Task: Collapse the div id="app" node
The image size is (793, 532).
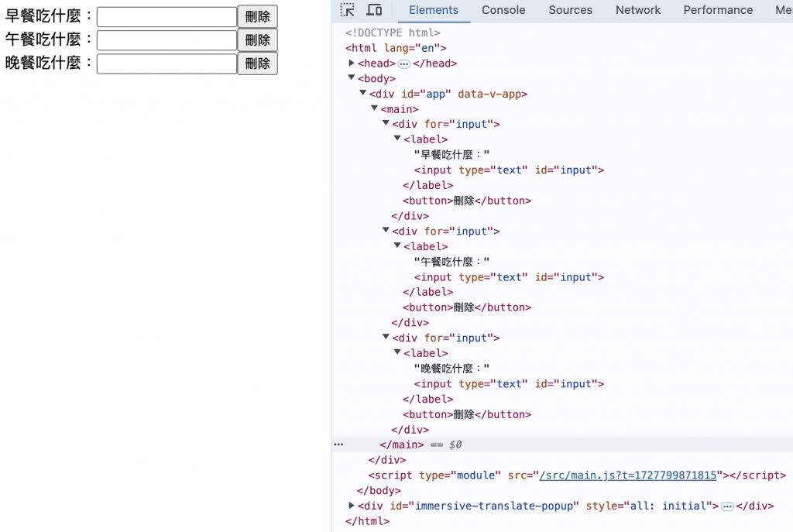Action: 362,93
